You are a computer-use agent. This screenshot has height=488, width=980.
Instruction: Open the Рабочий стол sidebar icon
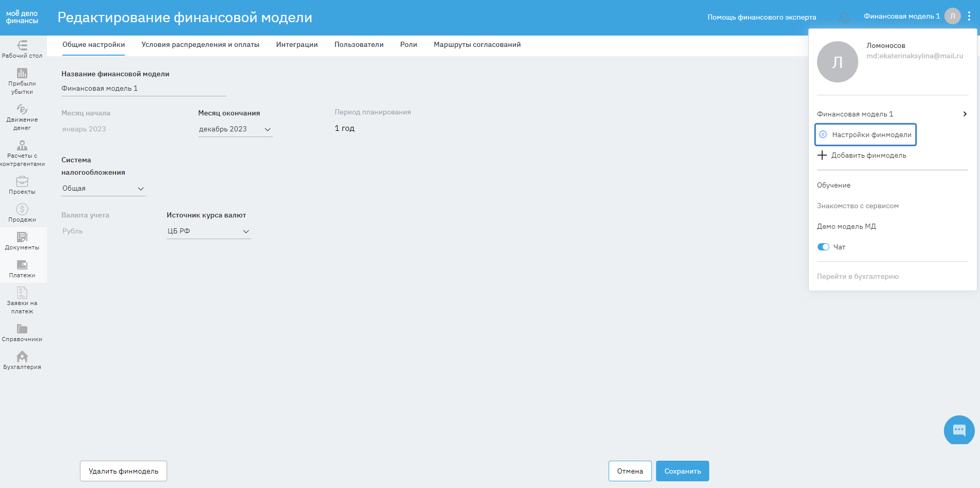click(x=22, y=45)
